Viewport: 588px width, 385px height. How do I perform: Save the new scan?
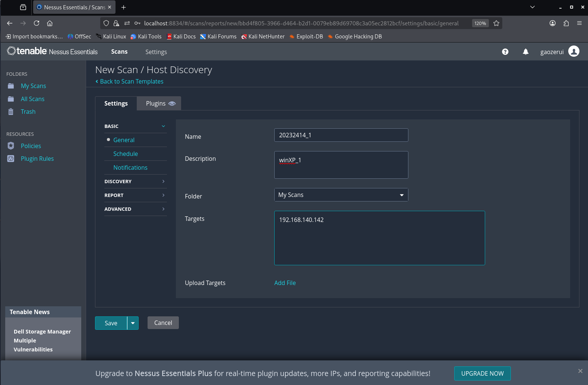tap(111, 323)
